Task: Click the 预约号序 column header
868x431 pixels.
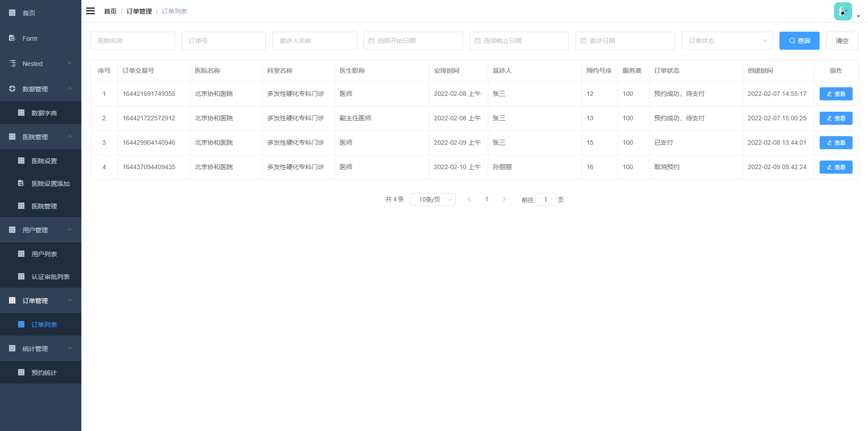Action: pos(599,71)
